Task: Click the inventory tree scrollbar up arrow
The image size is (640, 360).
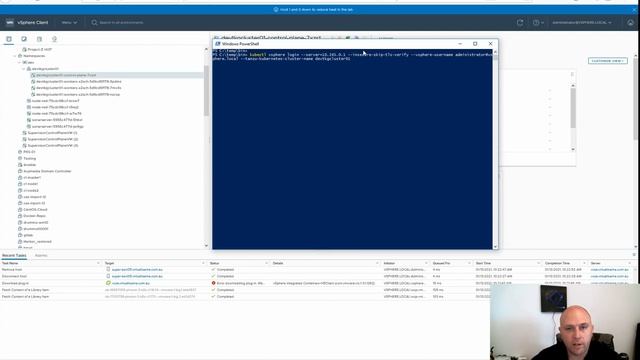Action: point(206,49)
